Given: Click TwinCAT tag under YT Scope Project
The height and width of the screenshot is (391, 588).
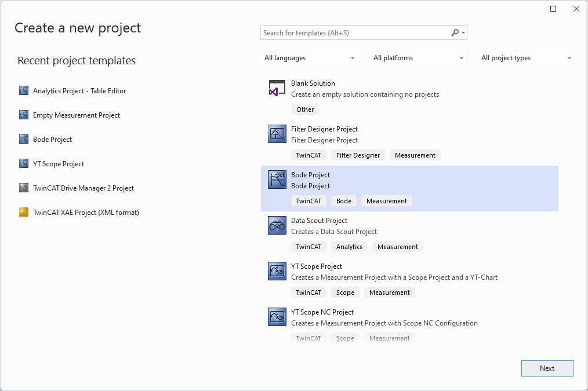Looking at the screenshot, I should click(308, 292).
